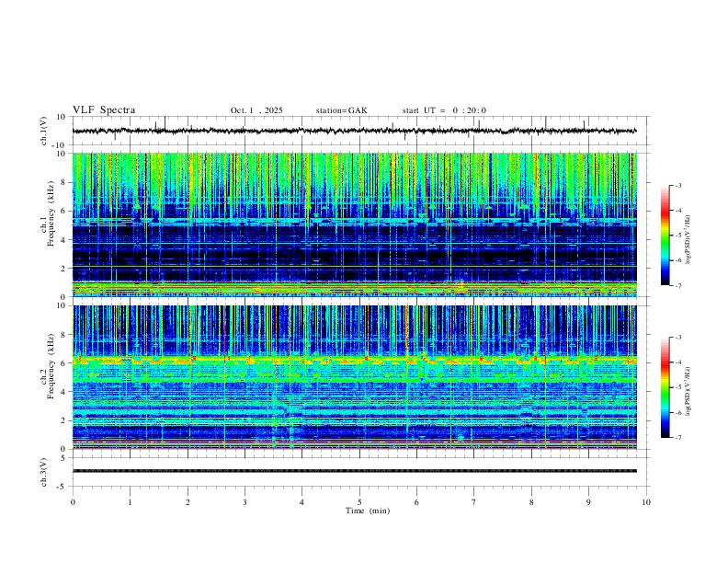Screen dimensions: 728x563
Task: Click the 'Time (min)' axis title
Action: pos(368,511)
